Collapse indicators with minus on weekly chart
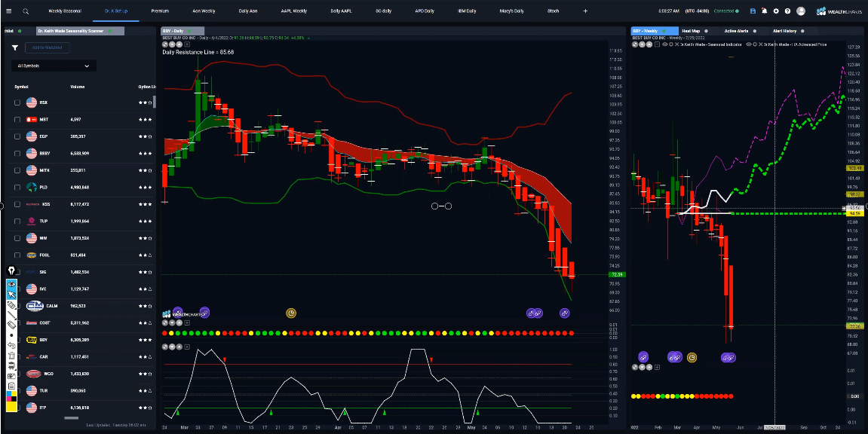The height and width of the screenshot is (434, 868). [657, 44]
